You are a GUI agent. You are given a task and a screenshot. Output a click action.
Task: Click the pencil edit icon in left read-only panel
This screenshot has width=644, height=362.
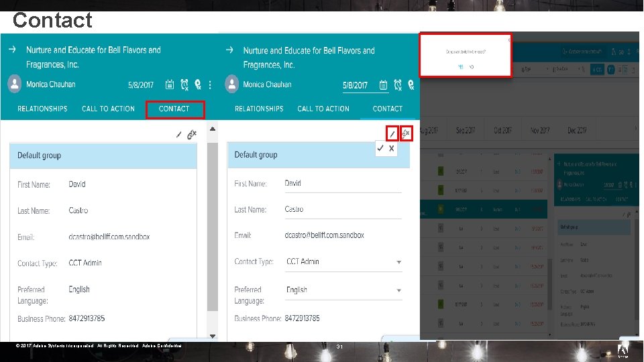178,135
